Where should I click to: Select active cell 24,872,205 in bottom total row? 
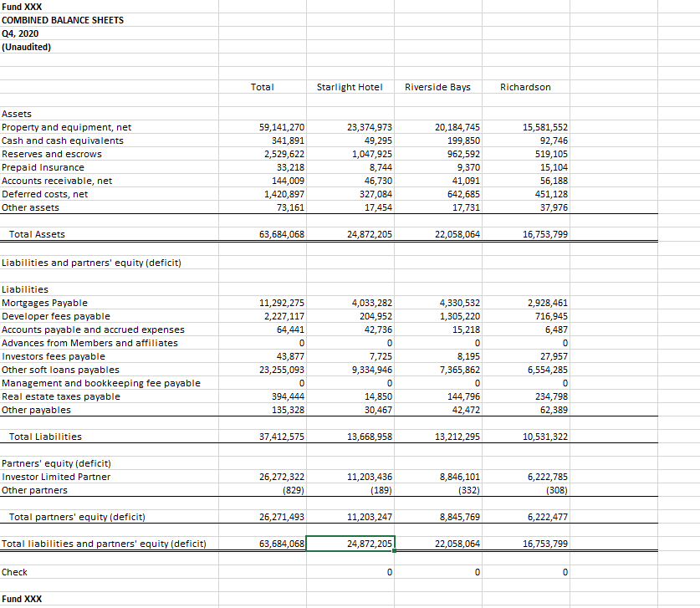[x=350, y=544]
